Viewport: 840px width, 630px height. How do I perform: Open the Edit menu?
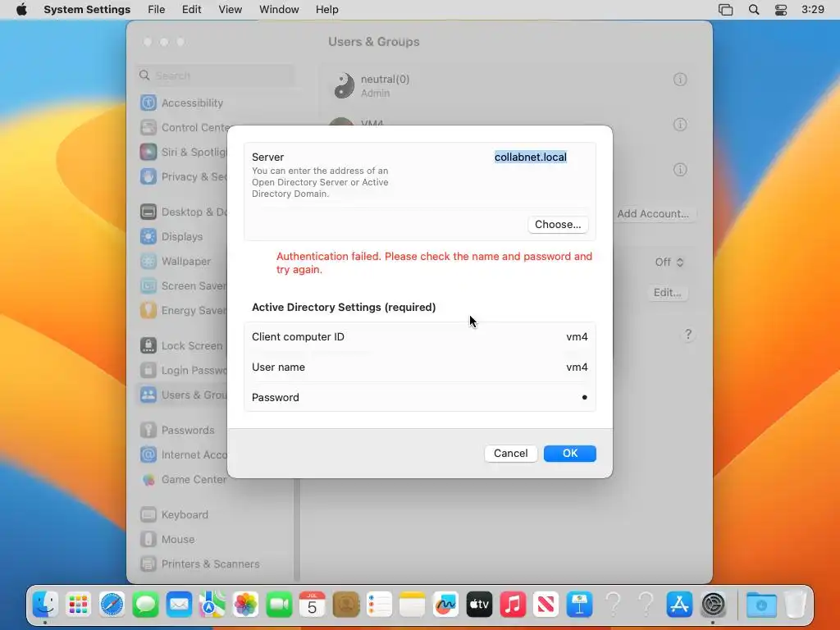pos(191,10)
